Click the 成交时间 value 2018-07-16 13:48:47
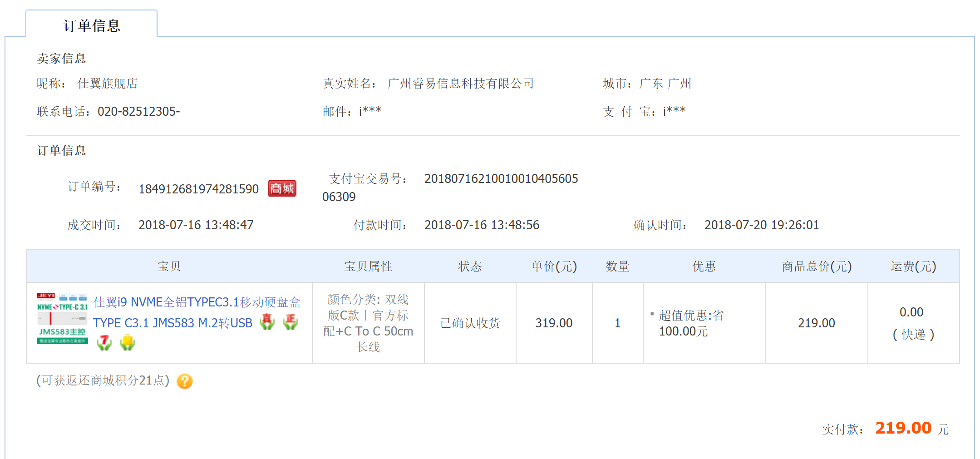The image size is (980, 459). coord(196,225)
